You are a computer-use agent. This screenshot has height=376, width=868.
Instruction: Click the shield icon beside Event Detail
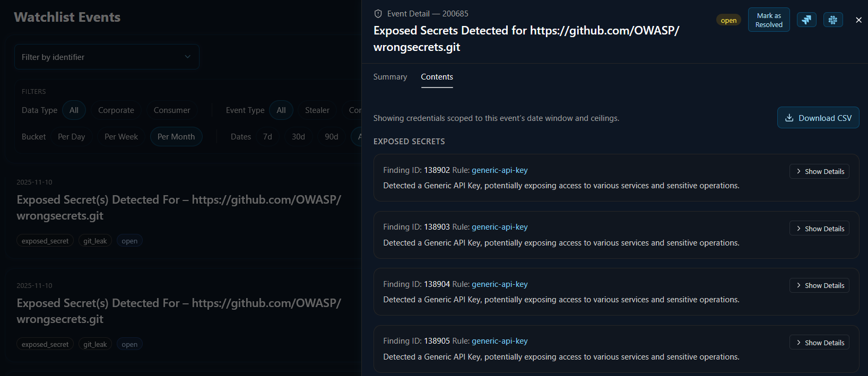click(378, 14)
